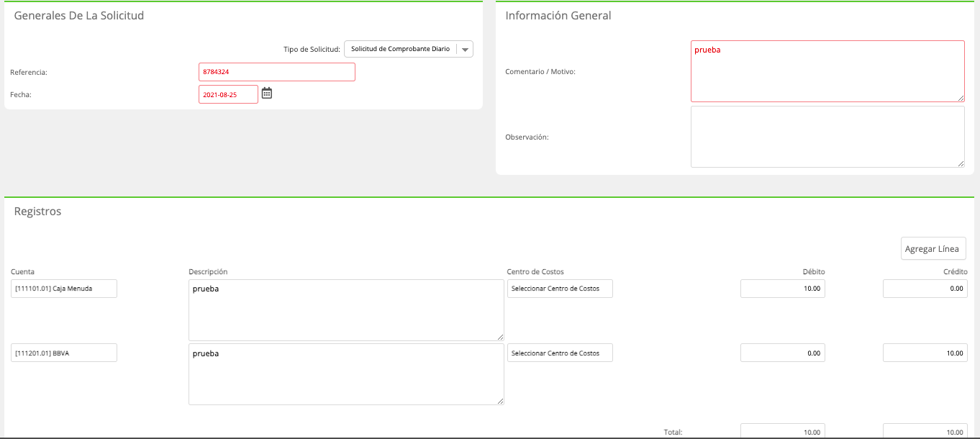Click Débito amount in Caja Menuda row
This screenshot has width=980, height=439.
(783, 289)
